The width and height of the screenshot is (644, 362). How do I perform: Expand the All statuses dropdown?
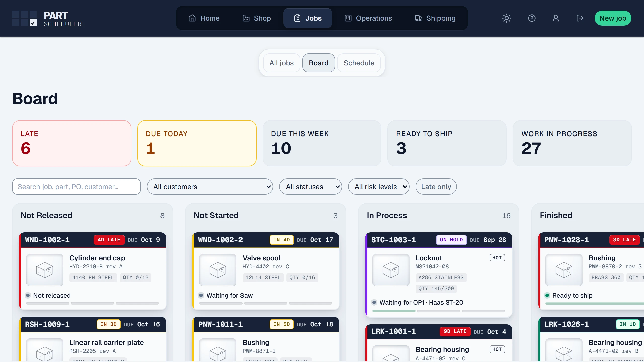tap(311, 187)
